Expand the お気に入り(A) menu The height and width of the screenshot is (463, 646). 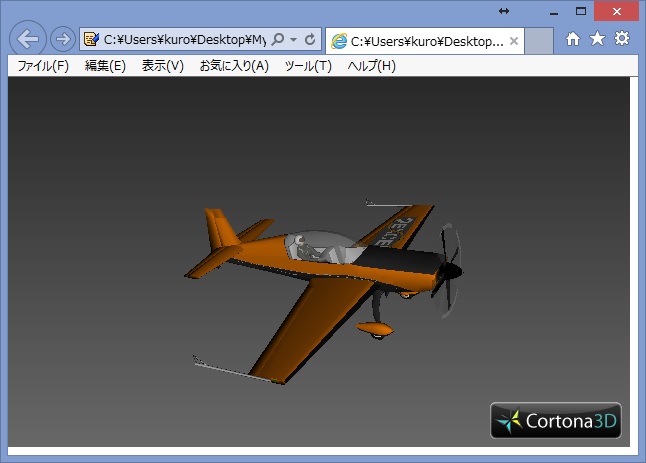(234, 66)
